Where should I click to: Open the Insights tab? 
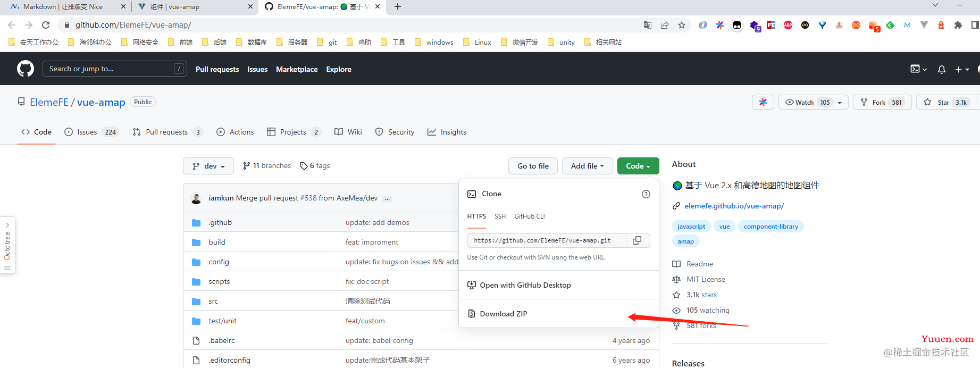[x=447, y=132]
